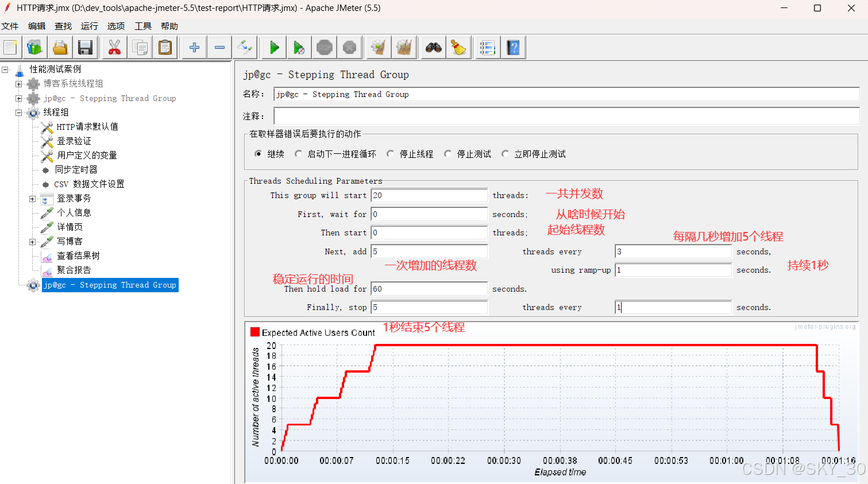Collapse the 线程组 node
The height and width of the screenshot is (484, 868).
19,113
